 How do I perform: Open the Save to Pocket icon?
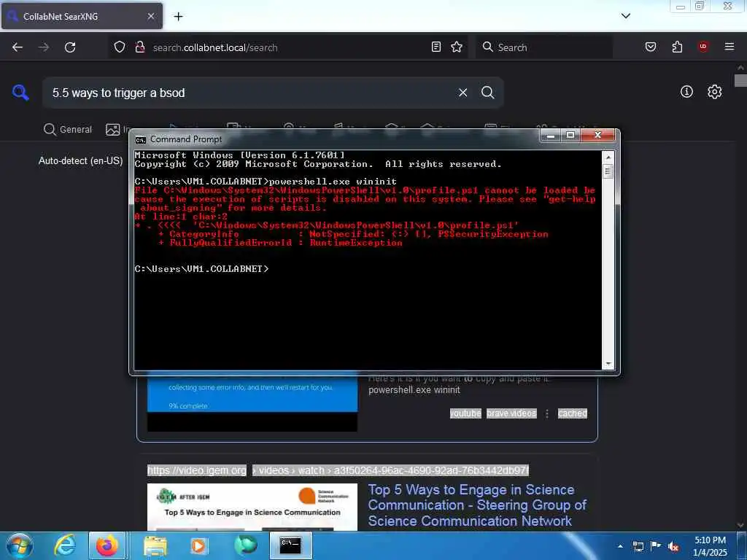tap(651, 47)
